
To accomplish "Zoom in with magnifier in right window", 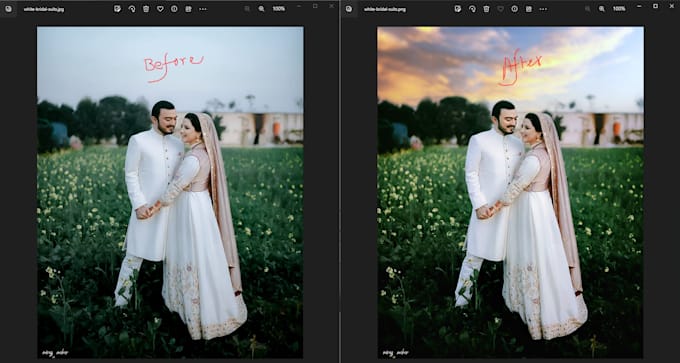I will coord(602,9).
